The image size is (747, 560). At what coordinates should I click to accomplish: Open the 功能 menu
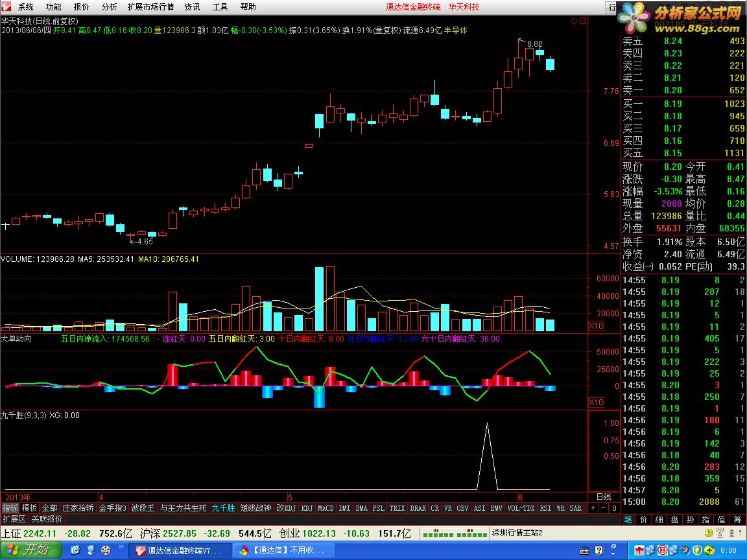(53, 6)
